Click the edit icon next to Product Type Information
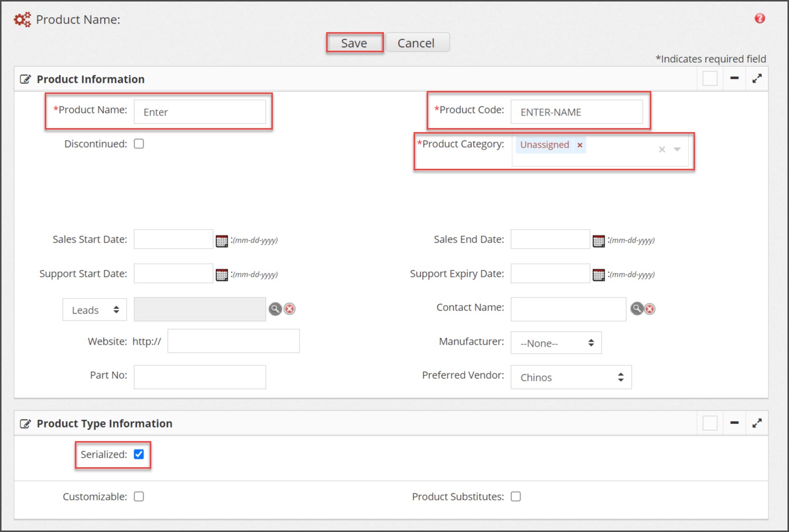 (25, 424)
